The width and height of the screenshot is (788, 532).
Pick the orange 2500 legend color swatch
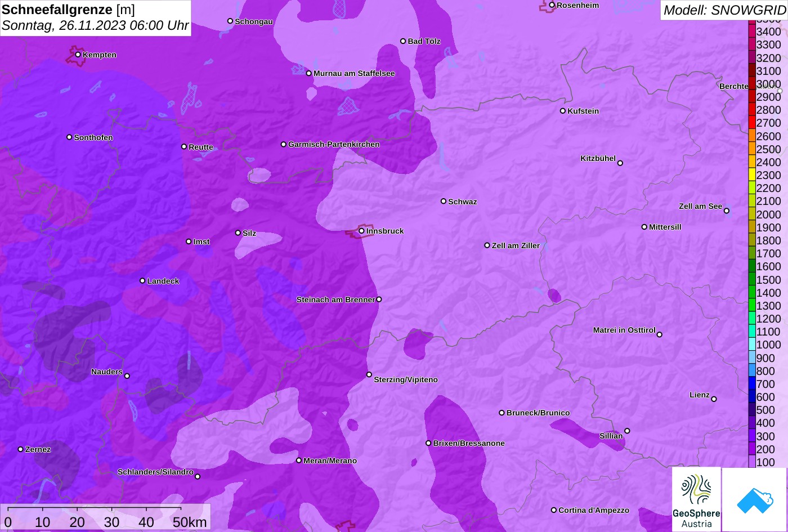pos(752,149)
